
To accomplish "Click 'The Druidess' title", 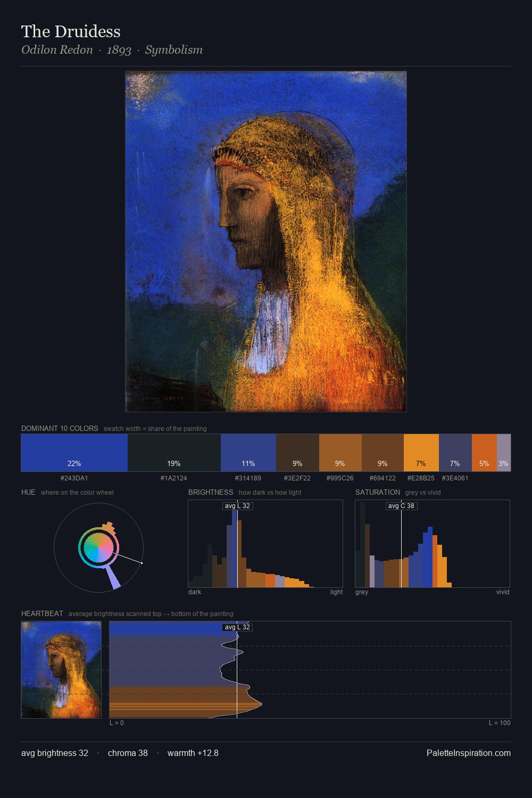I will (x=71, y=31).
